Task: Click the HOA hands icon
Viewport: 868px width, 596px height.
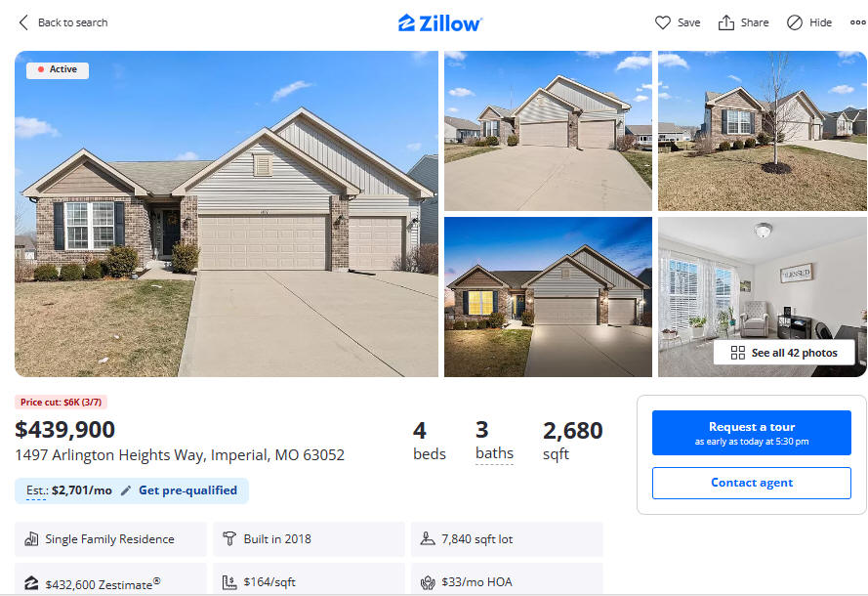Action: tap(428, 582)
